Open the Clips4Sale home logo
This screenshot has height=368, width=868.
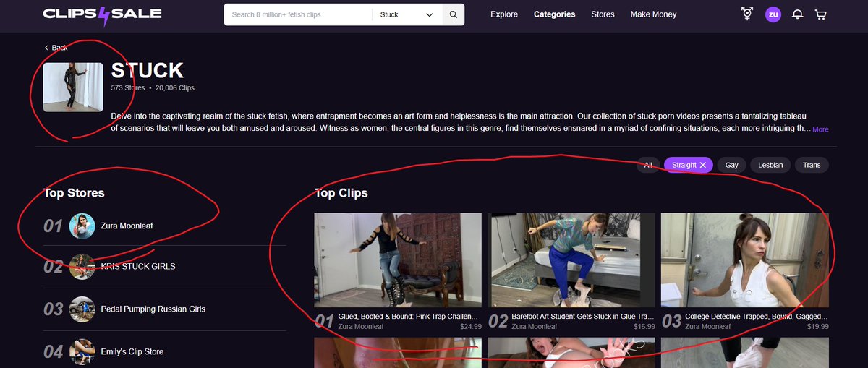(102, 14)
